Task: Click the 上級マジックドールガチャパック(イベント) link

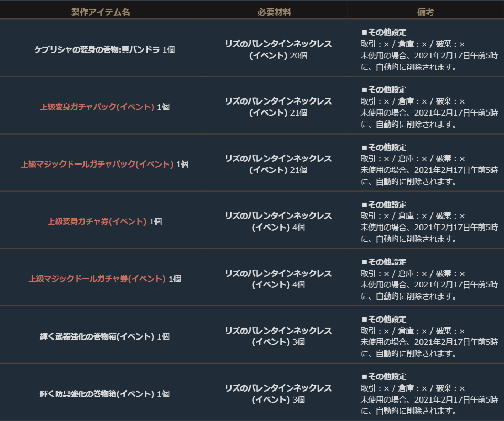Action: tap(97, 164)
